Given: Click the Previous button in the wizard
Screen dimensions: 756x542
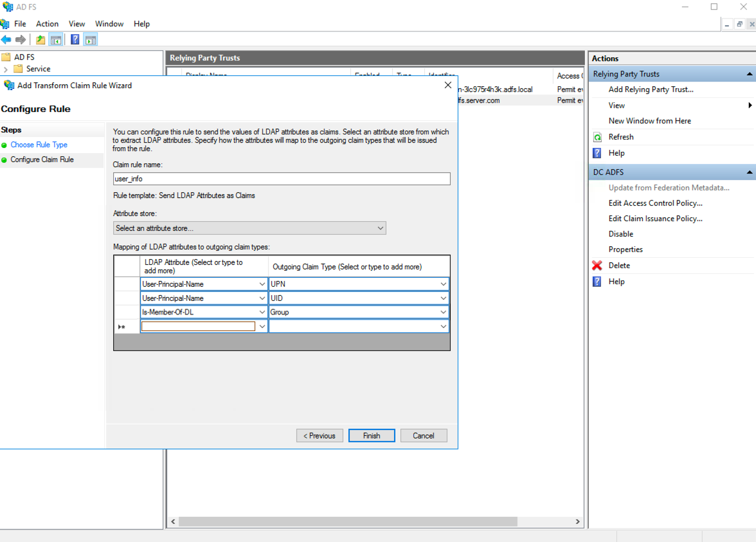Looking at the screenshot, I should tap(319, 435).
